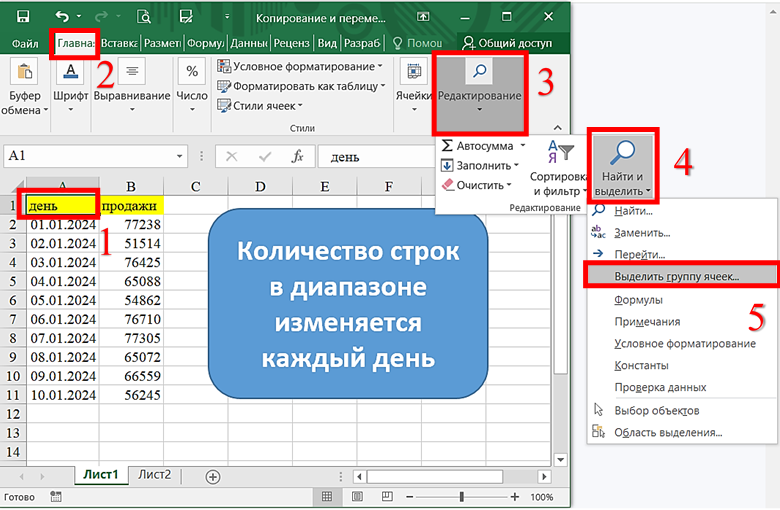Select cell with value 77238
Screen dimensions: 780x510
131,224
